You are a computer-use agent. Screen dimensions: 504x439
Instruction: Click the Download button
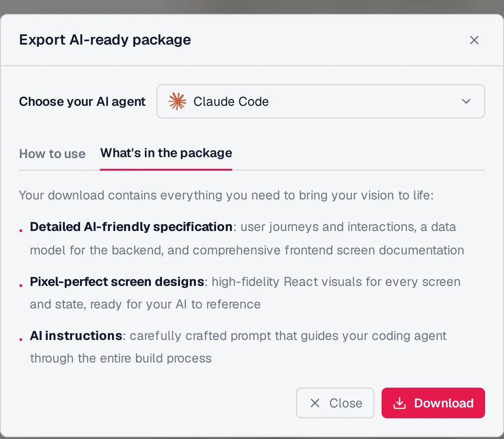pos(433,403)
